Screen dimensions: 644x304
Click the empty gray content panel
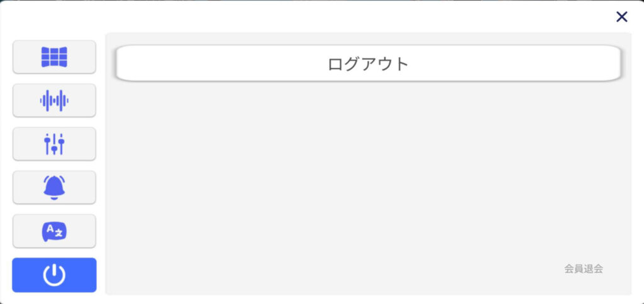click(x=368, y=176)
